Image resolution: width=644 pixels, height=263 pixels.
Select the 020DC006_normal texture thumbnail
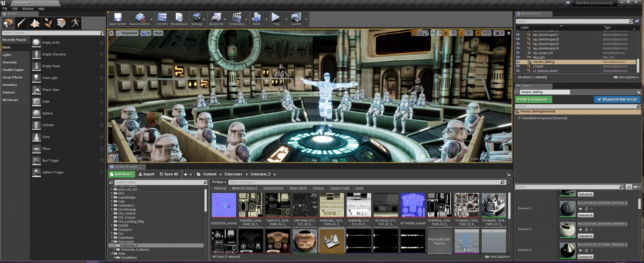point(224,205)
